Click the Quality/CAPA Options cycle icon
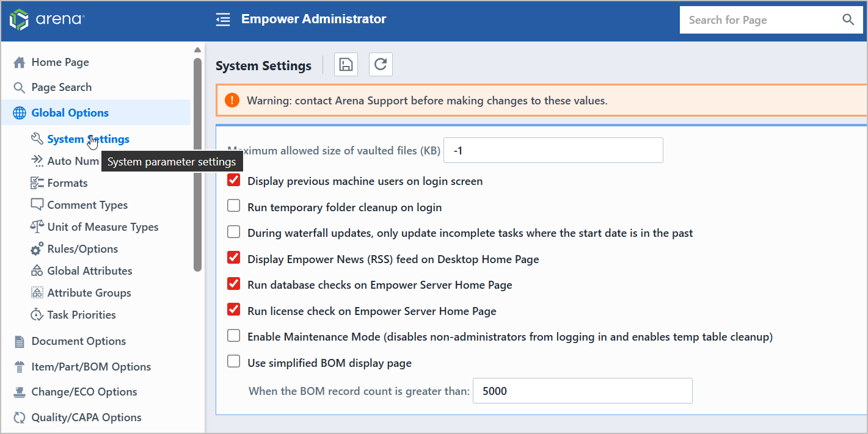 tap(20, 418)
